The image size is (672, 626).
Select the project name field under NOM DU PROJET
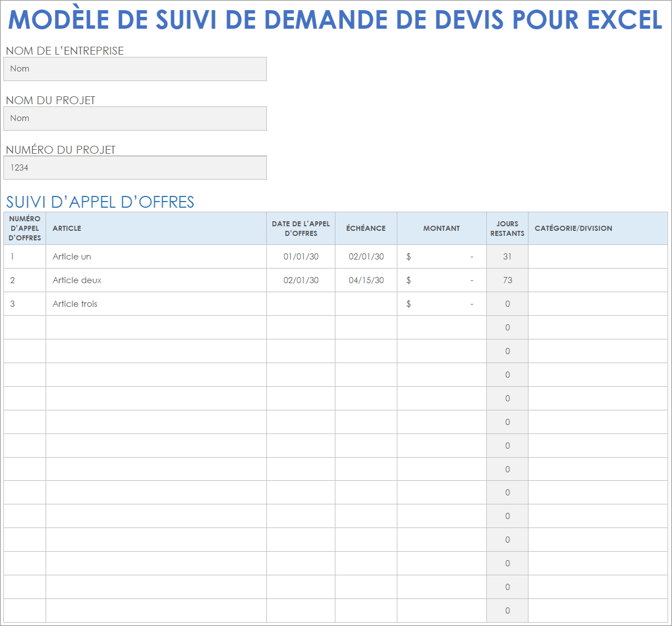[135, 118]
